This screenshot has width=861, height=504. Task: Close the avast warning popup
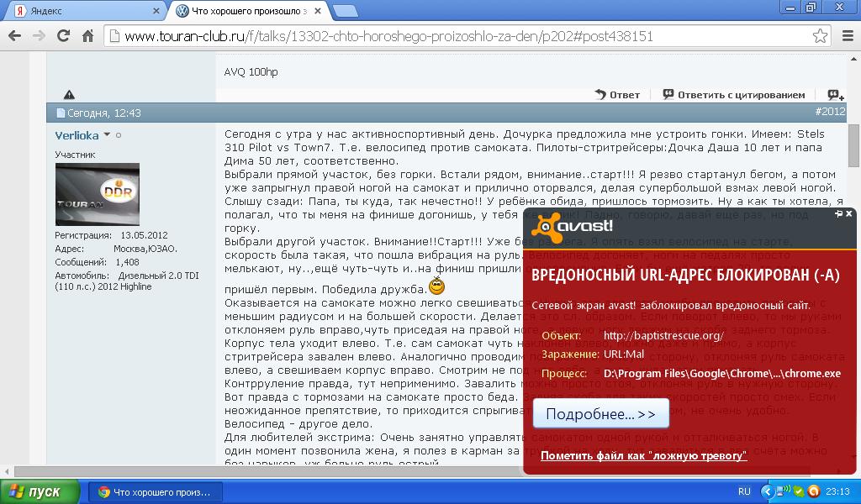849,214
